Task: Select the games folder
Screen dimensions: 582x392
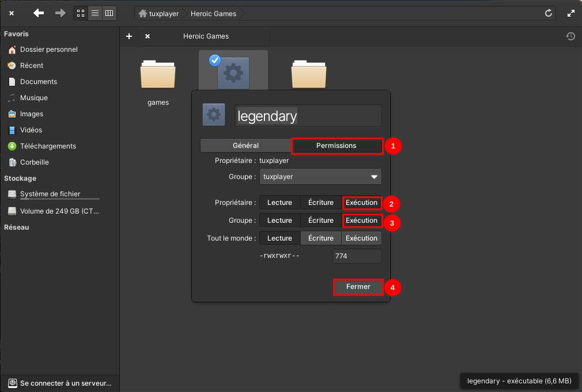Action: [158, 78]
